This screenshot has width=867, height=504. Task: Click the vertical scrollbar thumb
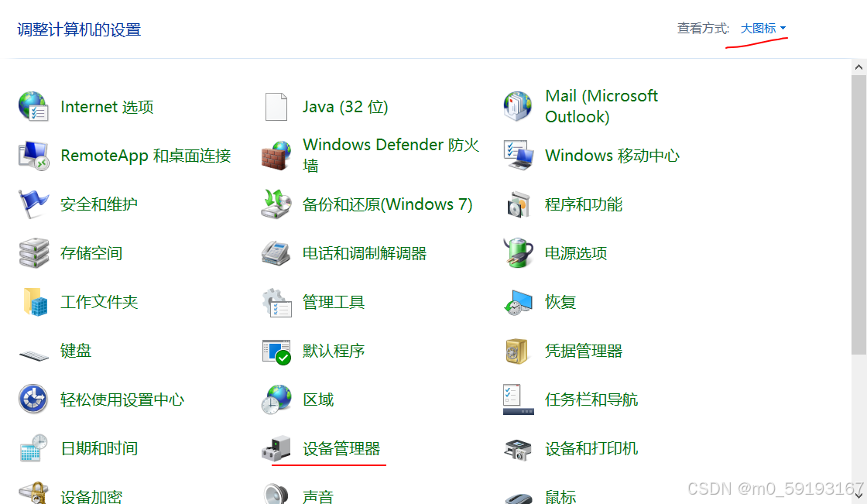point(858,214)
